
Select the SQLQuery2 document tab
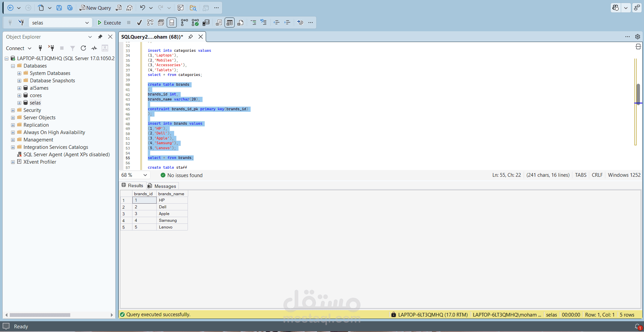pyautogui.click(x=152, y=37)
